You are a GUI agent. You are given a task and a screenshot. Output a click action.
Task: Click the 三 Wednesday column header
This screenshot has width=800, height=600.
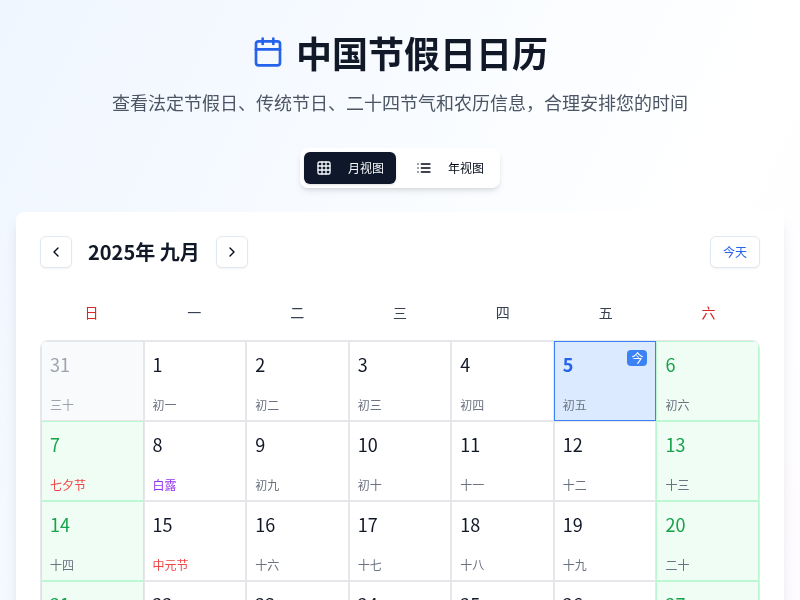click(x=400, y=313)
